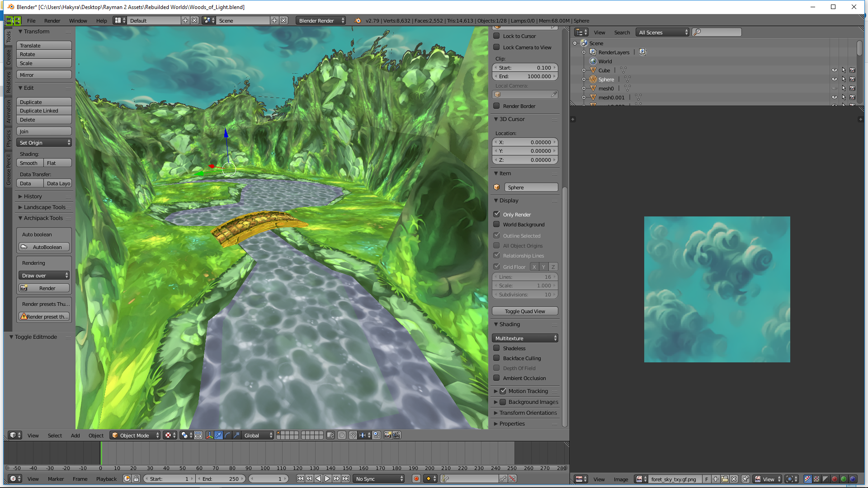Viewport: 868px width, 488px height.
Task: Open the Render menu in top bar
Action: click(52, 20)
